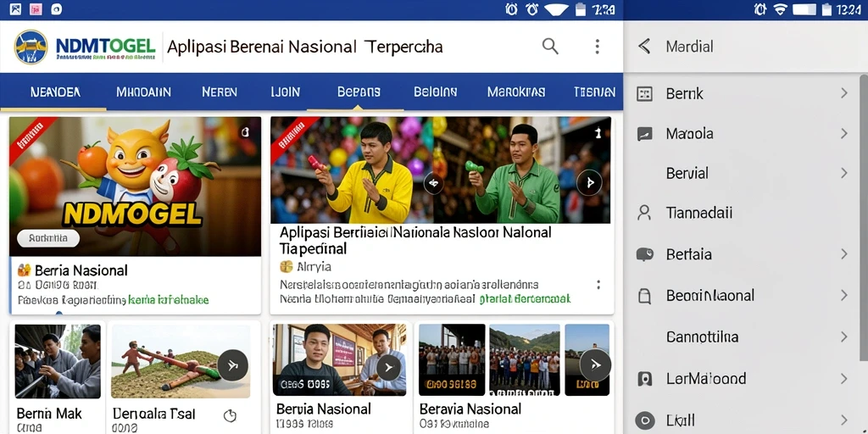Click the side panel vertical scrollbar

[x=863, y=218]
